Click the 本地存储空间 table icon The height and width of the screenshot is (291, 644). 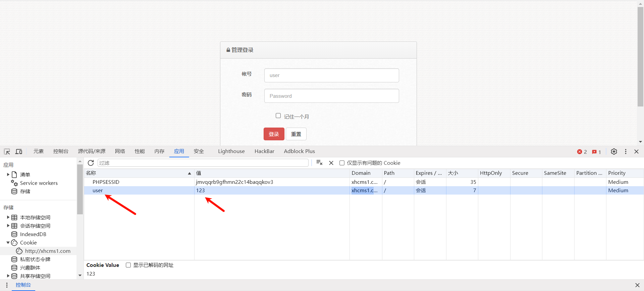pos(14,217)
